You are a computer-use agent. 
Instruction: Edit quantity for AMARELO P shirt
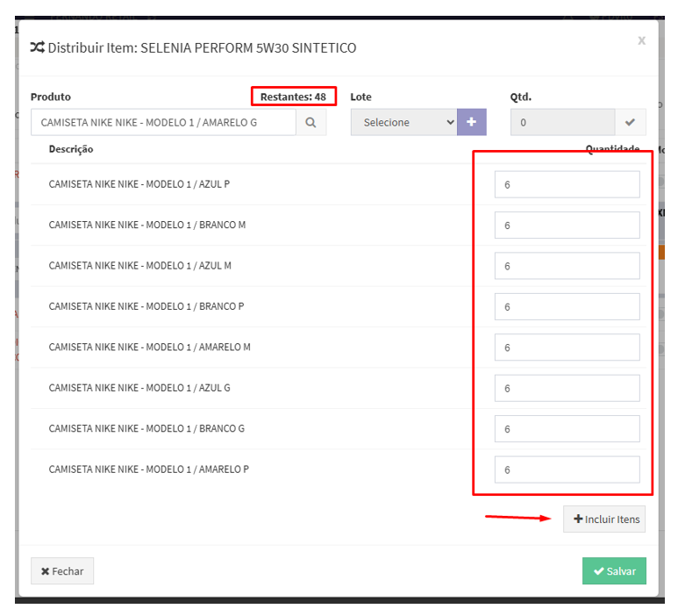coord(567,470)
